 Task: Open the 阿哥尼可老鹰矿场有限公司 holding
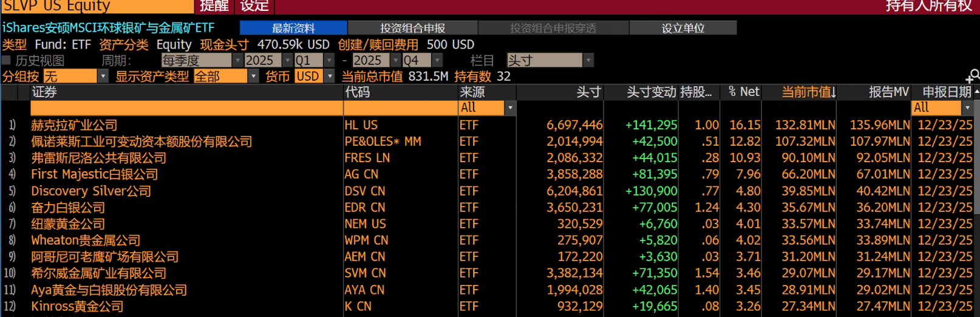click(104, 256)
